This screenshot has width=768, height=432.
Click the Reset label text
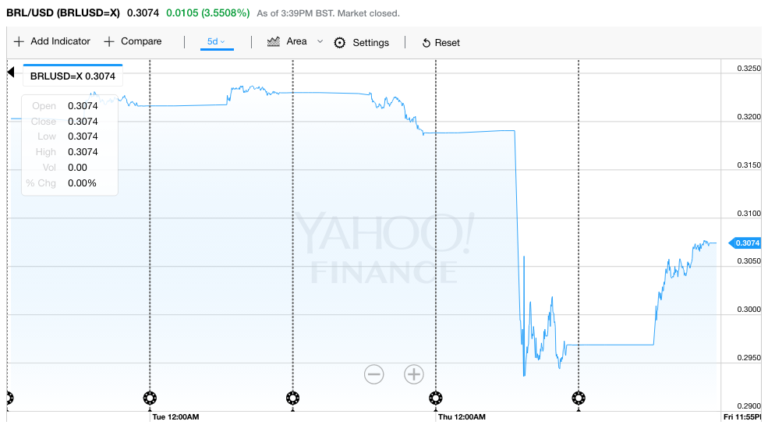pos(447,43)
